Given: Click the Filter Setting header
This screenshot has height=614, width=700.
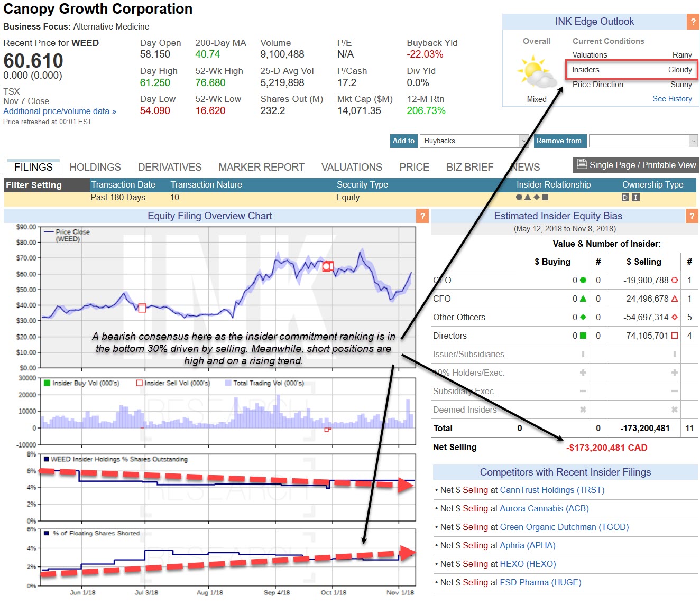Looking at the screenshot, I should tap(34, 185).
